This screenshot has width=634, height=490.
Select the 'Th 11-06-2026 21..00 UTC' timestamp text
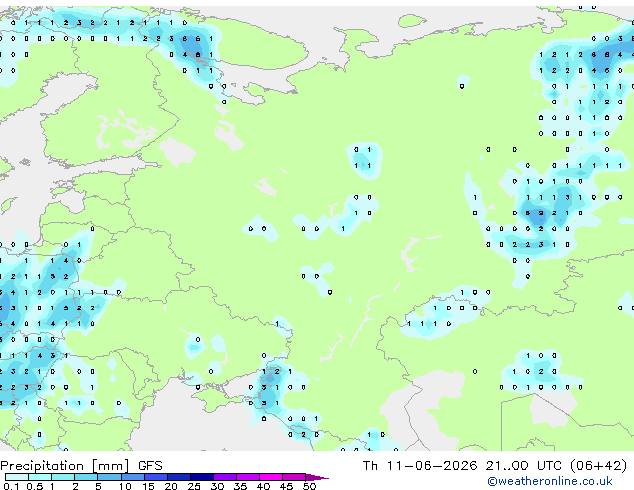(x=463, y=466)
